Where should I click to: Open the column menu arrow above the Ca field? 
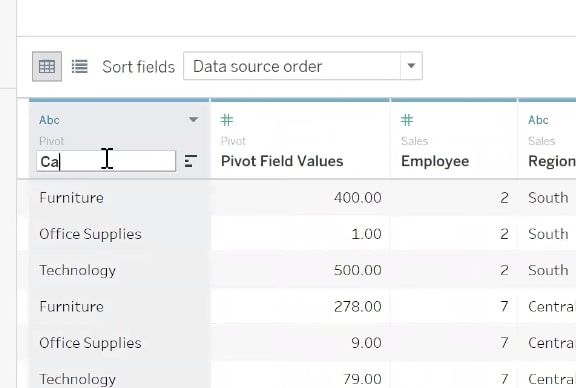pyautogui.click(x=193, y=119)
